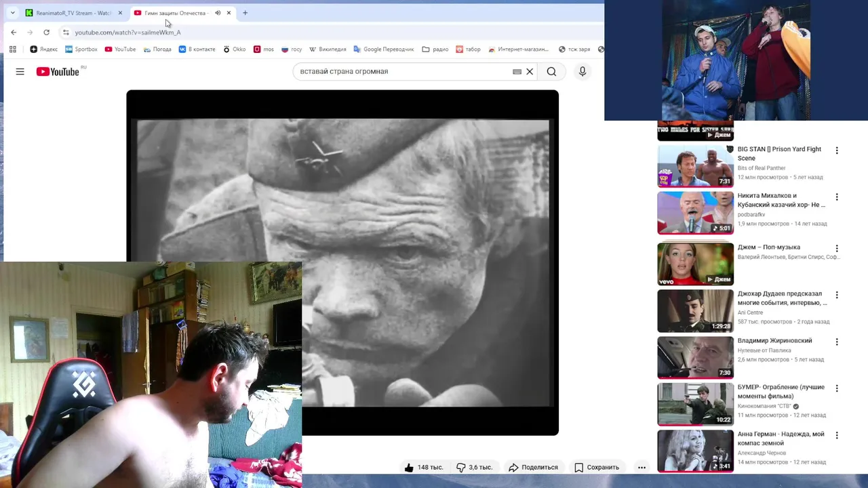Open options for Джохар Дудаев video
Viewport: 868px width, 488px height.
[837, 295]
